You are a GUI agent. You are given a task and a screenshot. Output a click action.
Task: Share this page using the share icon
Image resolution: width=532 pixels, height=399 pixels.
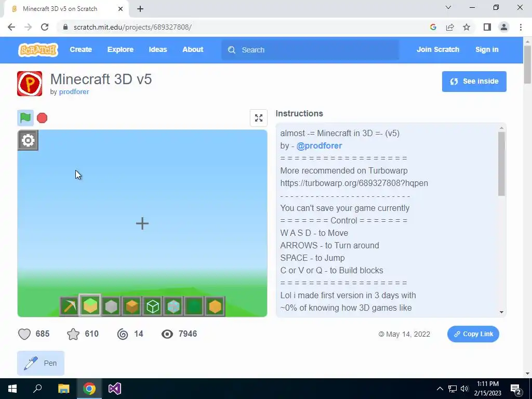pyautogui.click(x=450, y=27)
